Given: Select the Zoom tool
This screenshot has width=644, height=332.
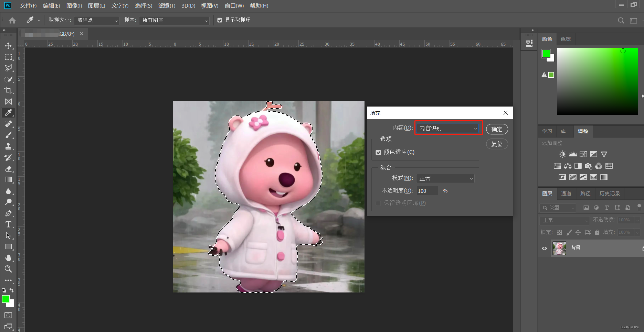Looking at the screenshot, I should pyautogui.click(x=8, y=269).
